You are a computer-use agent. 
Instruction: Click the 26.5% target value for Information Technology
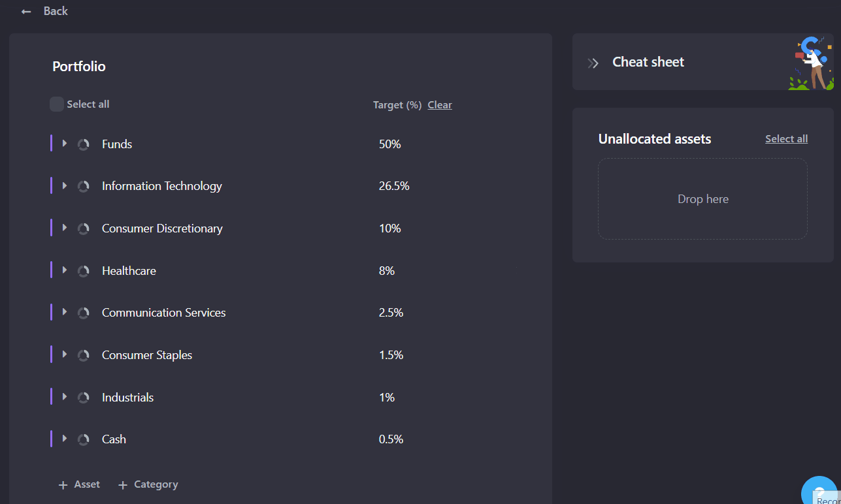point(394,185)
